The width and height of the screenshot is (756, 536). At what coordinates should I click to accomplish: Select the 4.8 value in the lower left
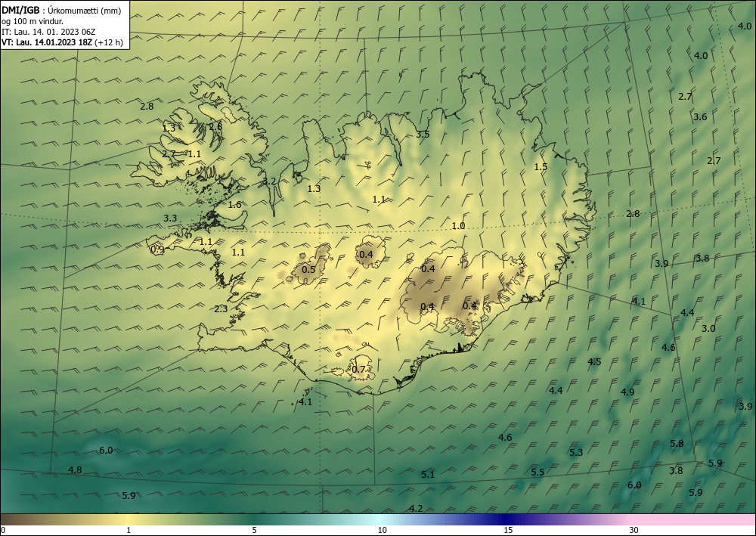75,470
